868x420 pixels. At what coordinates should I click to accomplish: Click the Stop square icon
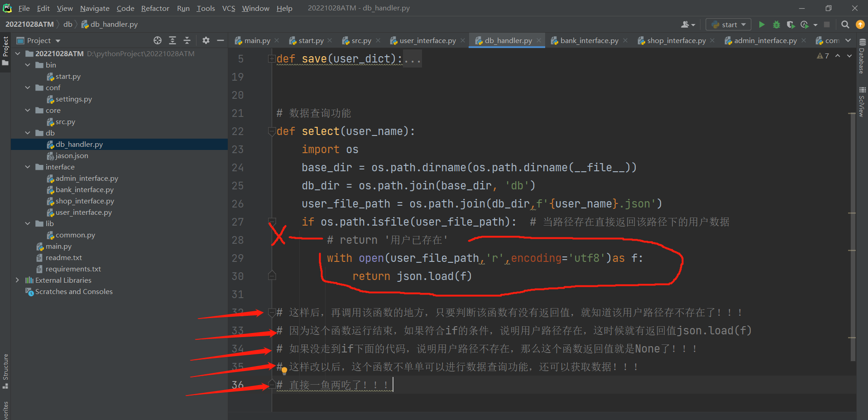pos(827,24)
